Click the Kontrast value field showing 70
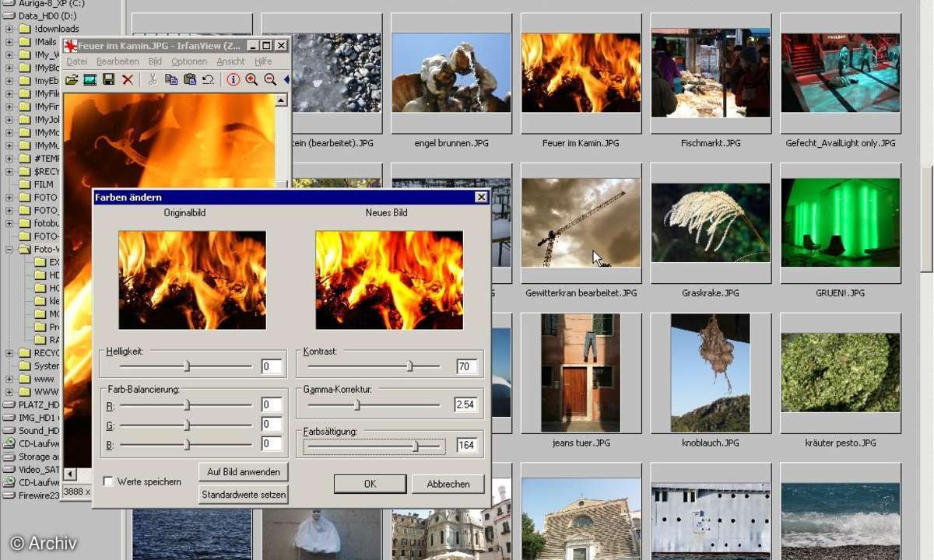Image resolution: width=934 pixels, height=560 pixels. [466, 366]
